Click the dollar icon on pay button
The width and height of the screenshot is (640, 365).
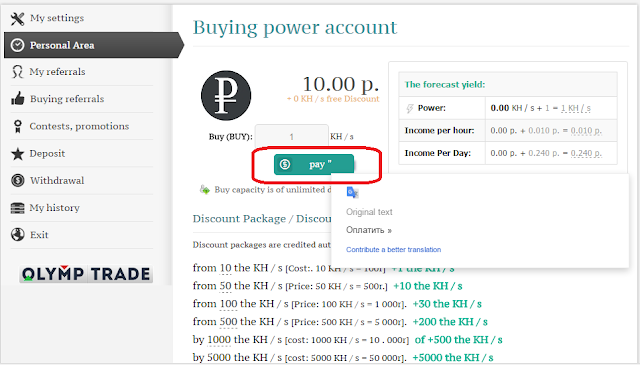(285, 164)
